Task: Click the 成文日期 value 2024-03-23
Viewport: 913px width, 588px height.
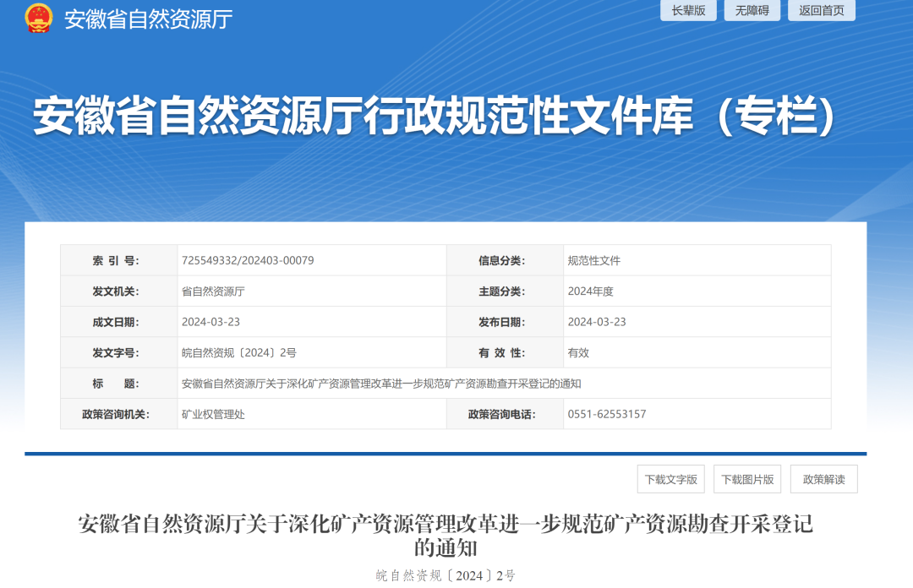Action: tap(210, 322)
